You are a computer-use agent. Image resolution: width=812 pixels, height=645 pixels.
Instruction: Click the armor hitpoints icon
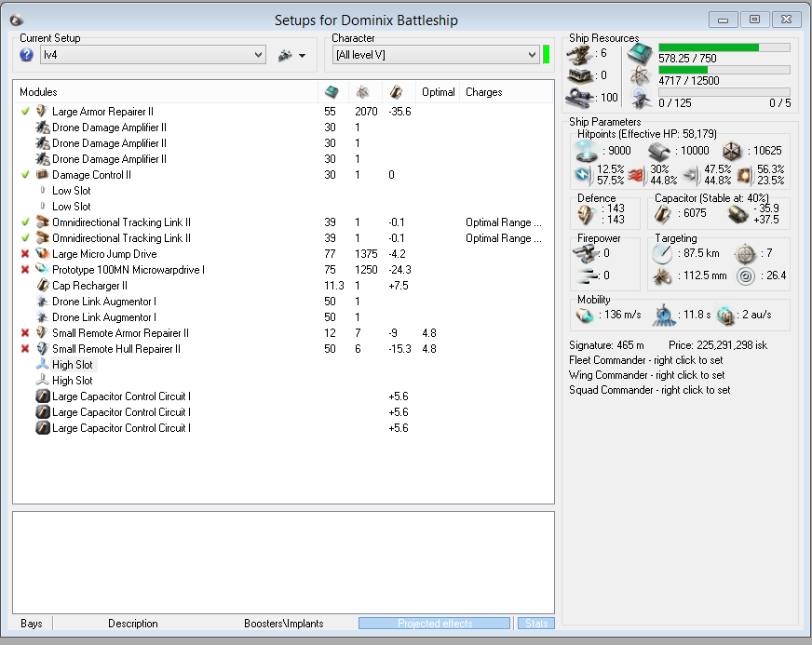659,151
